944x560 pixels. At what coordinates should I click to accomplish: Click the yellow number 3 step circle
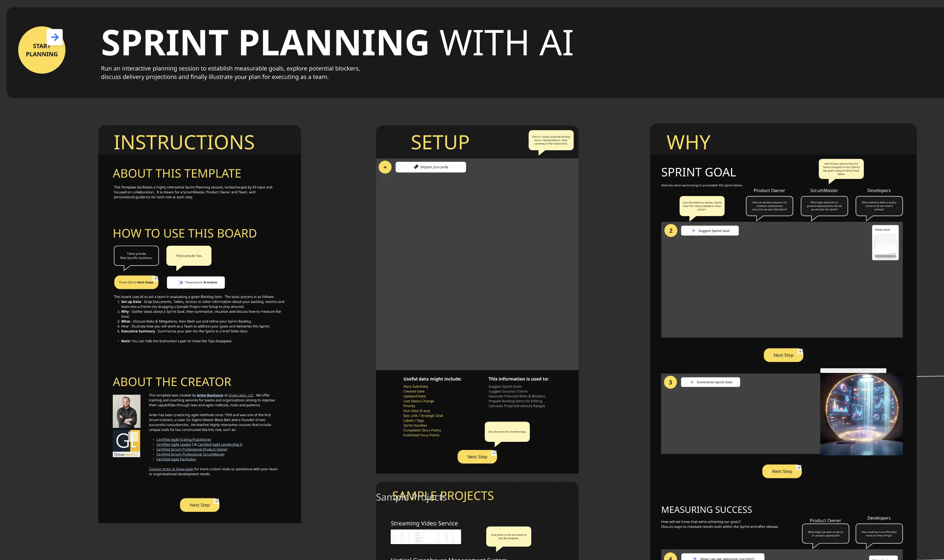coord(670,382)
